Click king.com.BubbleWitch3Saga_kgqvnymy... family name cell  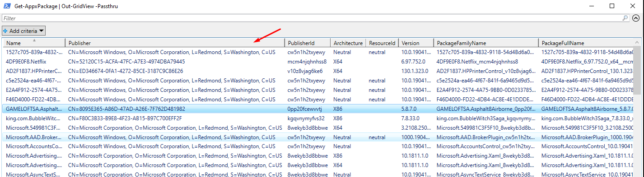486,118
